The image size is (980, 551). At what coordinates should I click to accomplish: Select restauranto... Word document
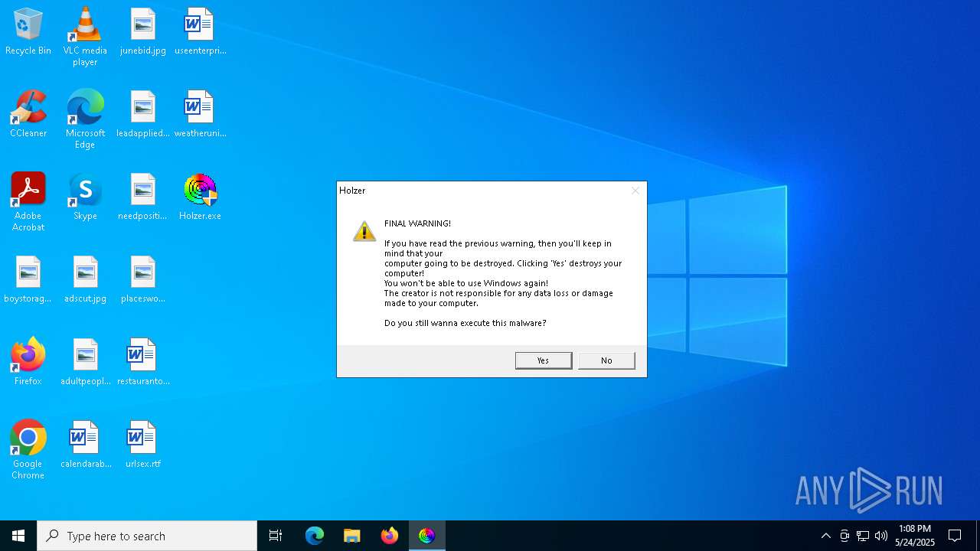[143, 363]
